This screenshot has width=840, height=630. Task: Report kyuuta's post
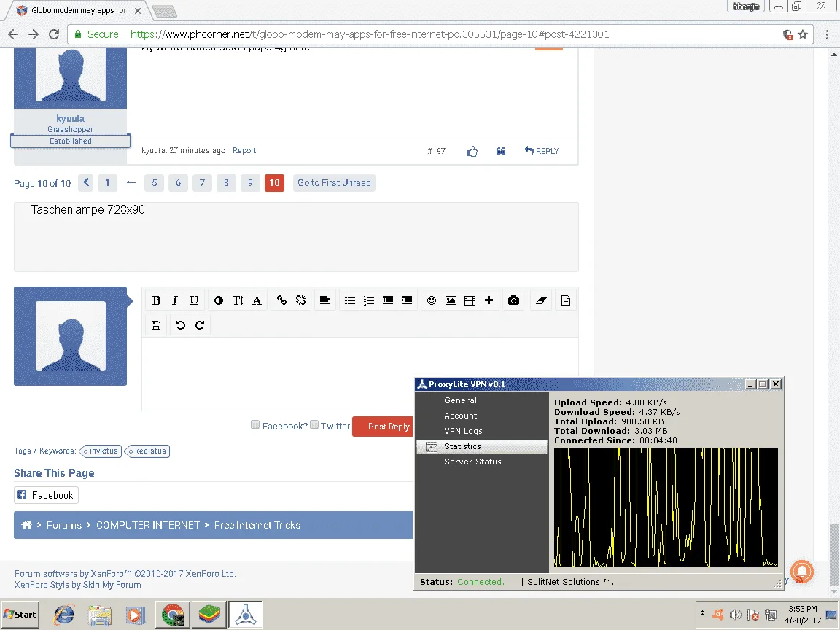point(244,150)
